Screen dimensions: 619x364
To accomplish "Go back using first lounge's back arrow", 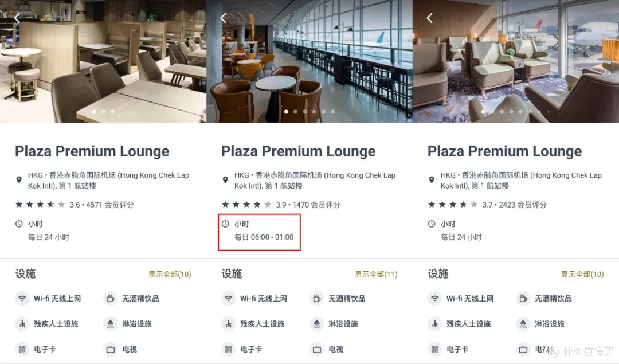I will tap(17, 18).
